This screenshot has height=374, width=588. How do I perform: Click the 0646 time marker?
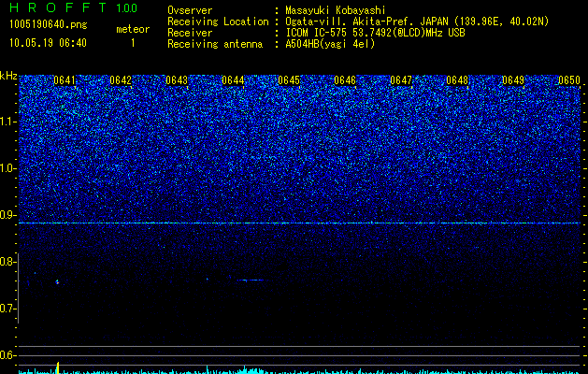point(345,80)
